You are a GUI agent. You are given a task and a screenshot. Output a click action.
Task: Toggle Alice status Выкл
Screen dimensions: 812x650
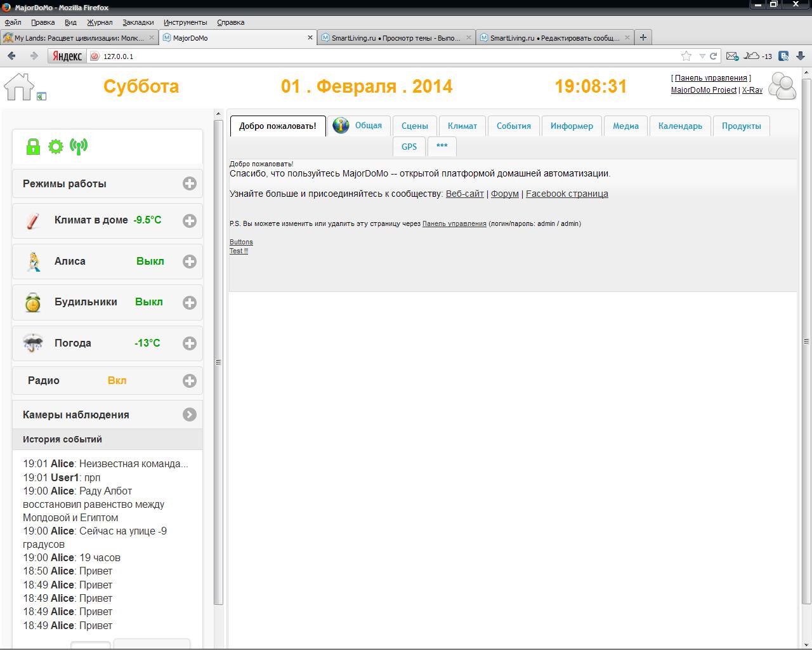(x=150, y=261)
